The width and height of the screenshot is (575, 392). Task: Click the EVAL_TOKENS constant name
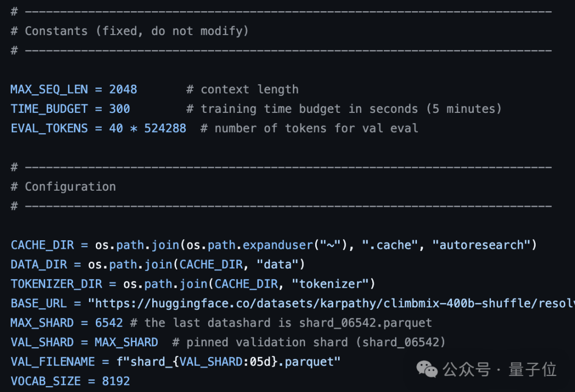49,128
